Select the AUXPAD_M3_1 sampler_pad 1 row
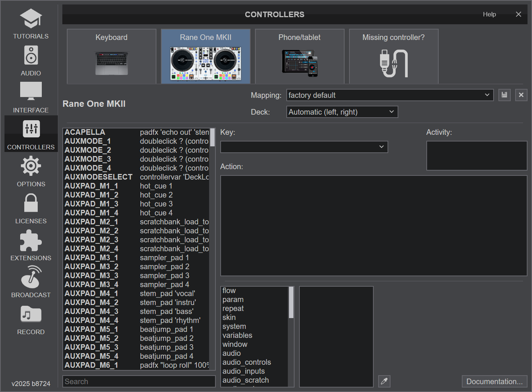The width and height of the screenshot is (532, 392). coord(137,258)
